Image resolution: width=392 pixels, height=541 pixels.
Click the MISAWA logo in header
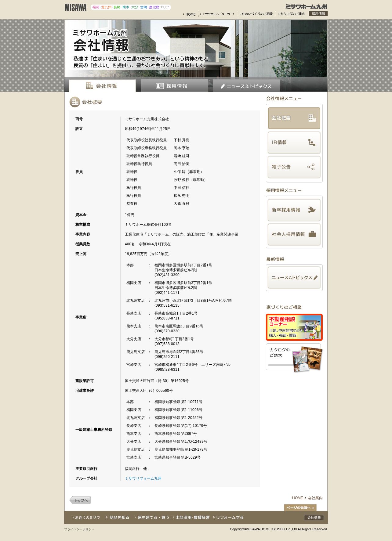75,7
